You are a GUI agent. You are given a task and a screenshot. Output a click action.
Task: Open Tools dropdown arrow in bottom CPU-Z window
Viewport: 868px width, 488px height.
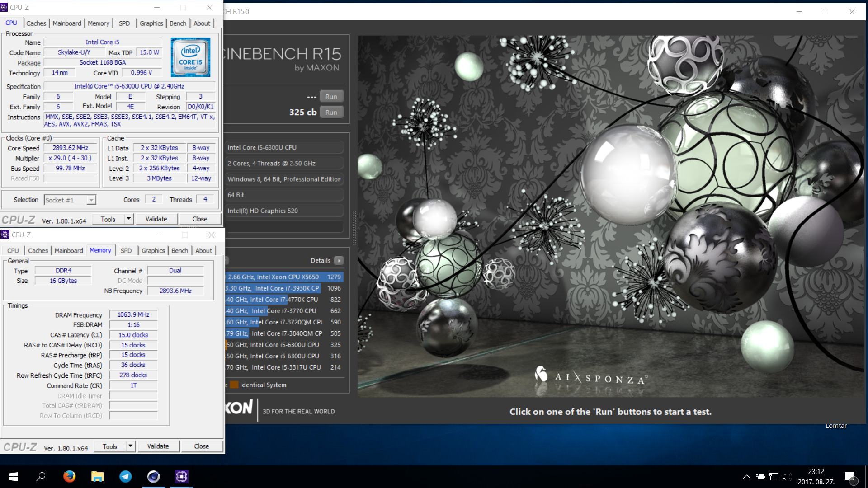131,446
